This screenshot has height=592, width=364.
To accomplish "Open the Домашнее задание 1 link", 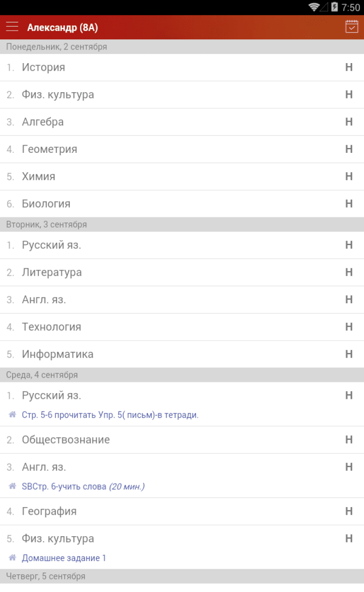I will [x=64, y=558].
